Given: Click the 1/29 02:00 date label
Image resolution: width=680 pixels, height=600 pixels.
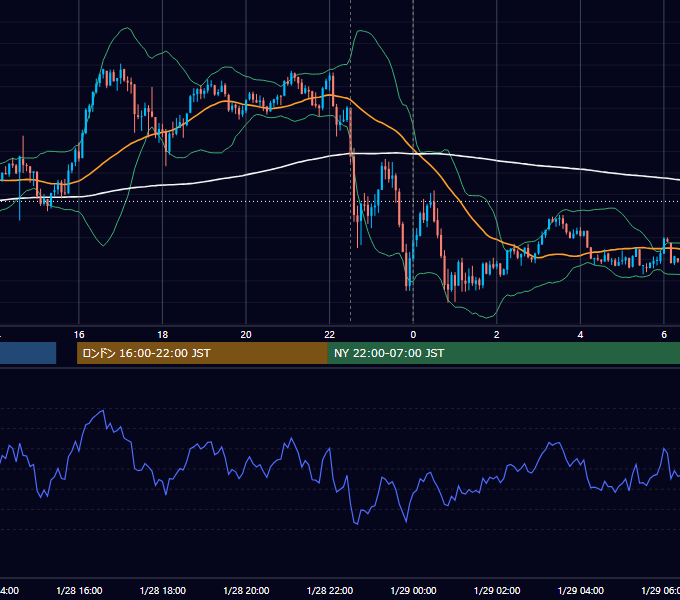Looking at the screenshot, I should point(497,590).
